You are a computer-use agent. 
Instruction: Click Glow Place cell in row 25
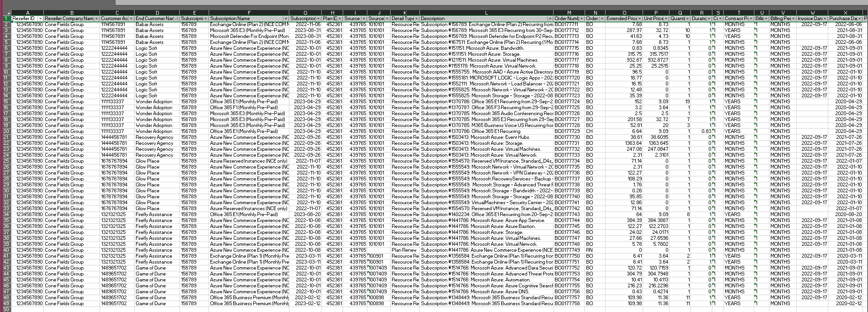coord(157,161)
